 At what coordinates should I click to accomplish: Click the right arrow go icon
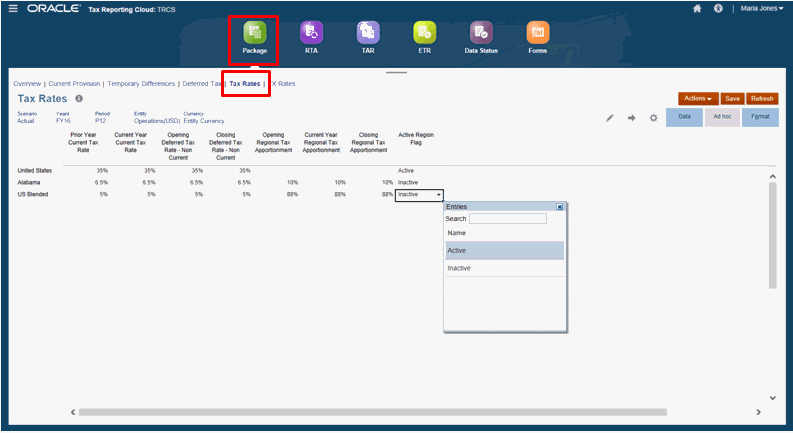(632, 118)
